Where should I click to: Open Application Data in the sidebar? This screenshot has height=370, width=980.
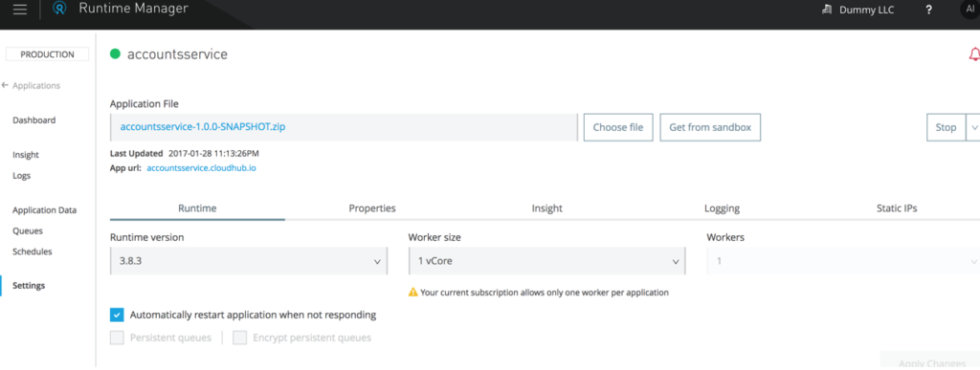[44, 210]
